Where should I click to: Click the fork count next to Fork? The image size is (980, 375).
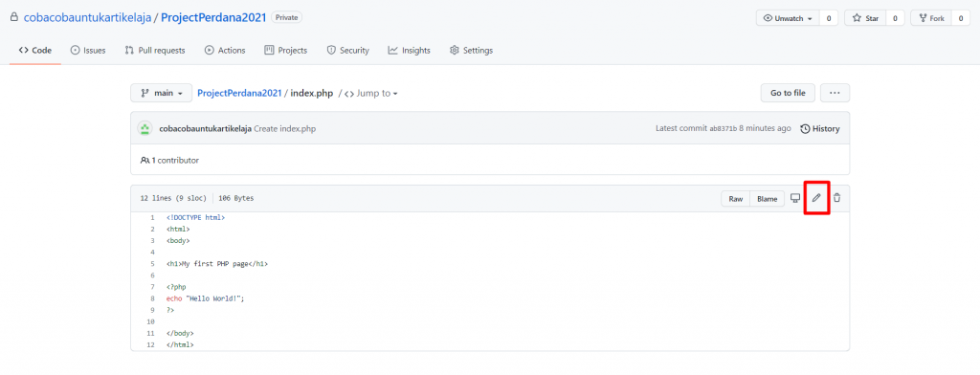tap(961, 18)
